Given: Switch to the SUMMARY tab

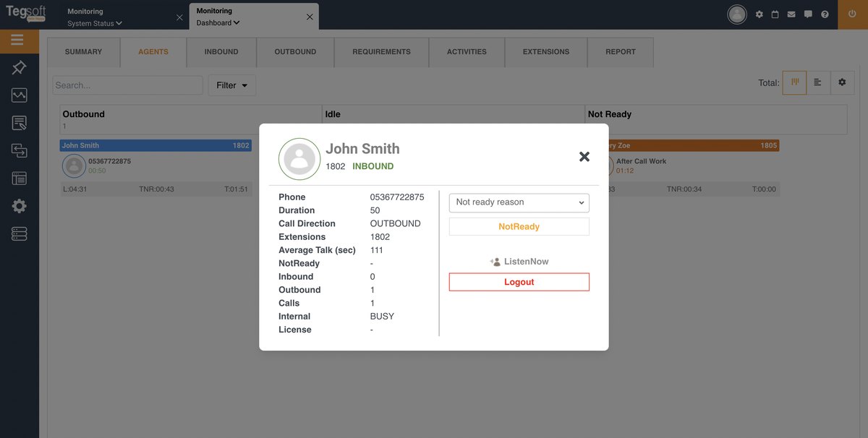Looking at the screenshot, I should coord(83,52).
